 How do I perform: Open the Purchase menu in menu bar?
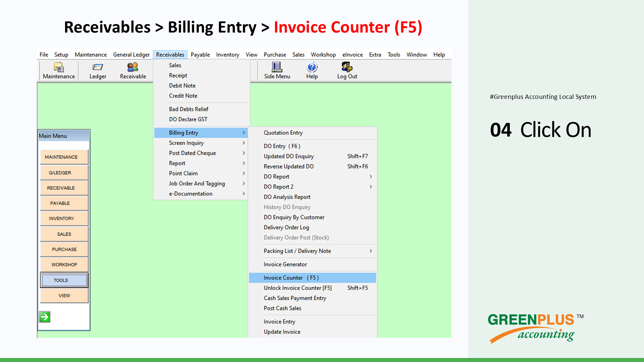point(275,55)
